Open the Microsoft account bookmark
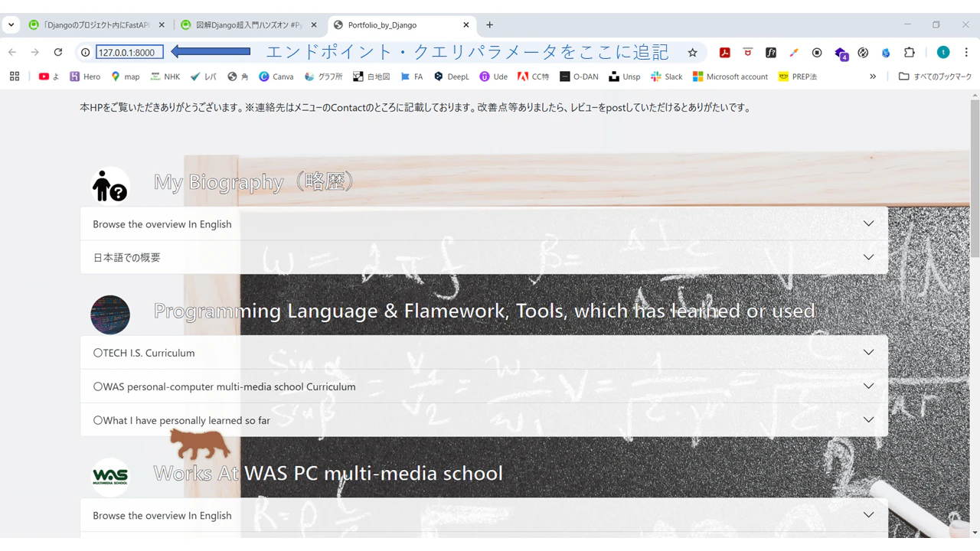This screenshot has width=980, height=551. tap(730, 77)
